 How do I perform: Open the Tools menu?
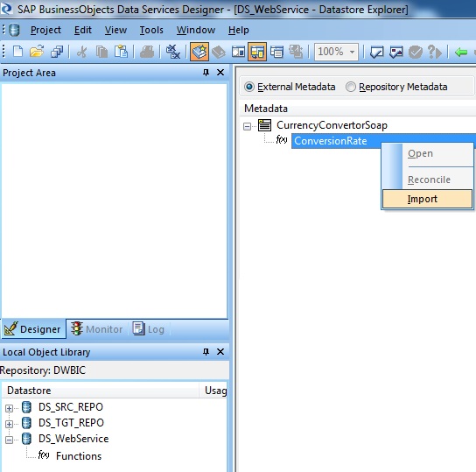pyautogui.click(x=151, y=30)
